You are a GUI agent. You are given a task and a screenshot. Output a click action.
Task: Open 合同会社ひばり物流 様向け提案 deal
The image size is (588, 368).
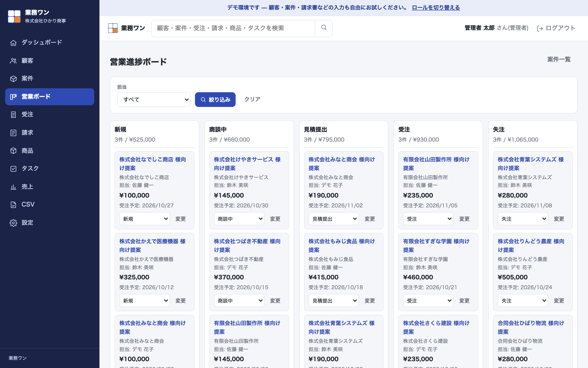click(x=531, y=327)
